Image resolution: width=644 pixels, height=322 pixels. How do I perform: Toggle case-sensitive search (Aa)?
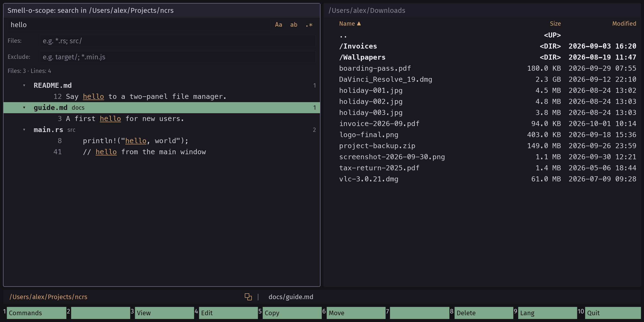pos(278,25)
